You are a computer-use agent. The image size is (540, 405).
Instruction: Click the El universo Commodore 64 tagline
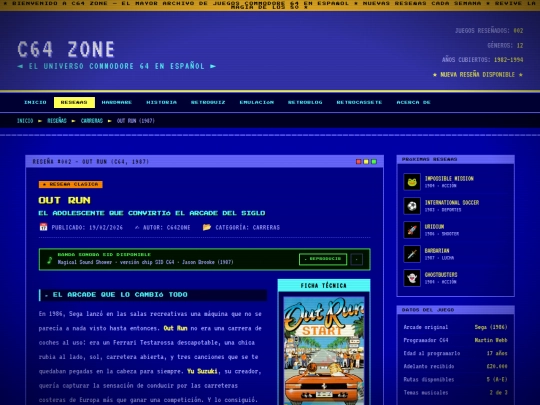pos(117,66)
